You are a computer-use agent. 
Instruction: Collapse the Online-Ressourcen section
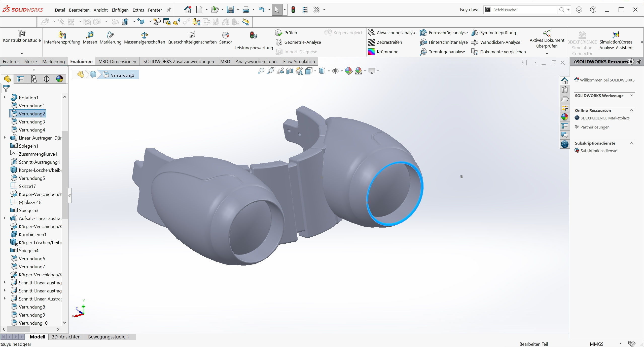coord(632,110)
